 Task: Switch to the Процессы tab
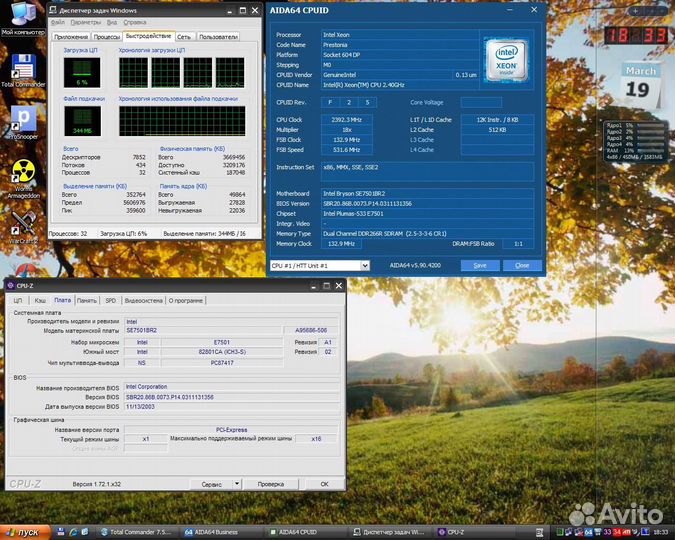[x=107, y=37]
